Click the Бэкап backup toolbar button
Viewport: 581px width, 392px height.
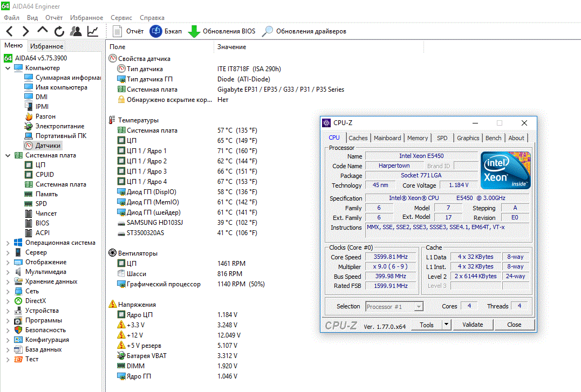166,31
